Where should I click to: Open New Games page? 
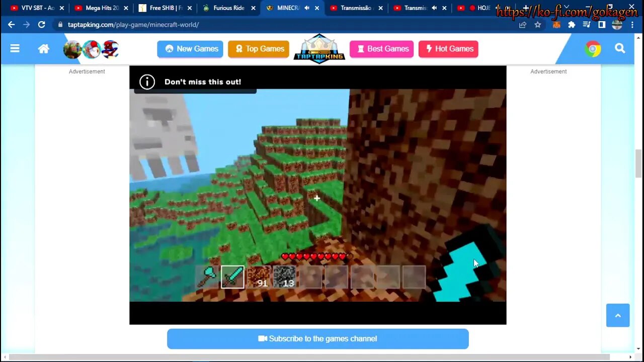190,49
